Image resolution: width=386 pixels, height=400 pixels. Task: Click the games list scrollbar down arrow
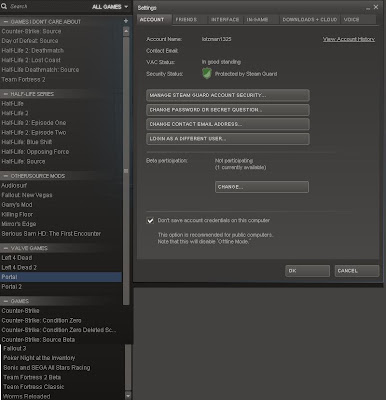(x=128, y=396)
